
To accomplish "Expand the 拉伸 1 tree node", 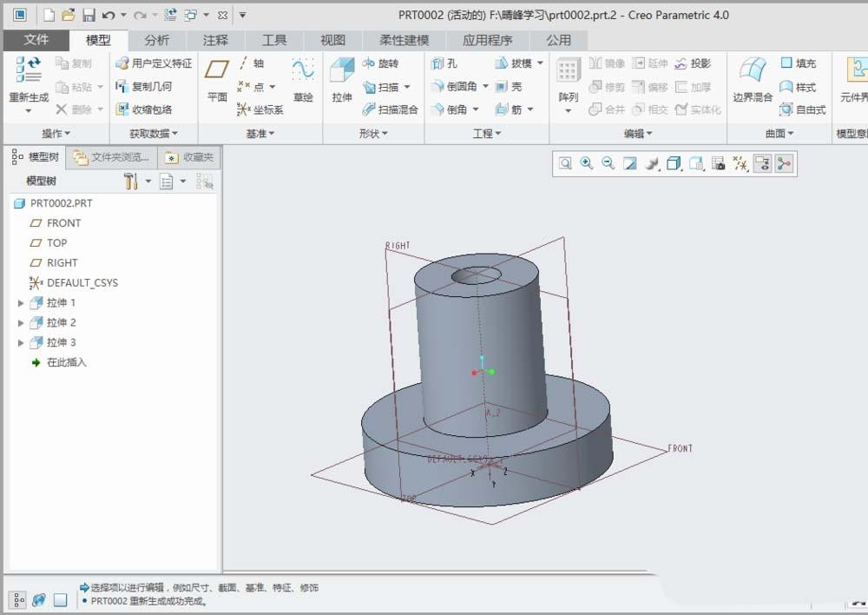I will [x=21, y=303].
